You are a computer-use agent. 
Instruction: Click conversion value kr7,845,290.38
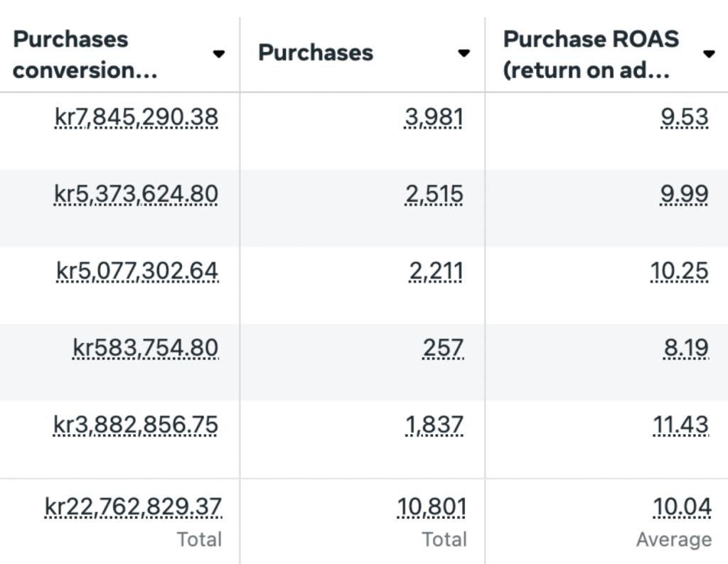pyautogui.click(x=136, y=117)
